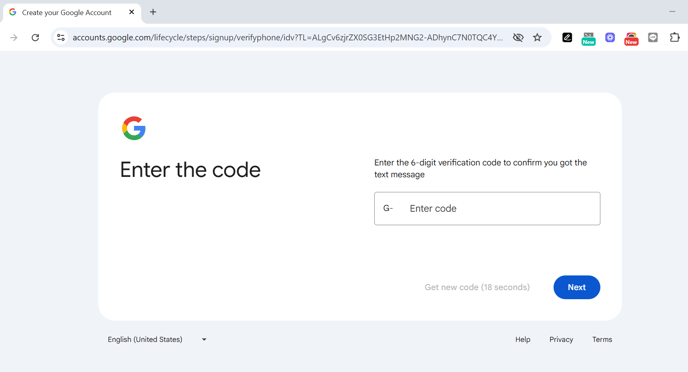Screen dimensions: 688x372
Task: Click the G- prefix in code field
Action: tap(388, 208)
